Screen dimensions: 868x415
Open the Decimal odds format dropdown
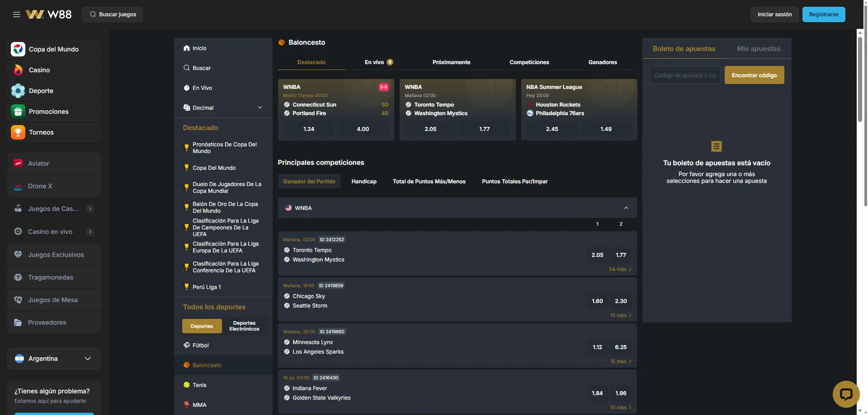pos(223,107)
